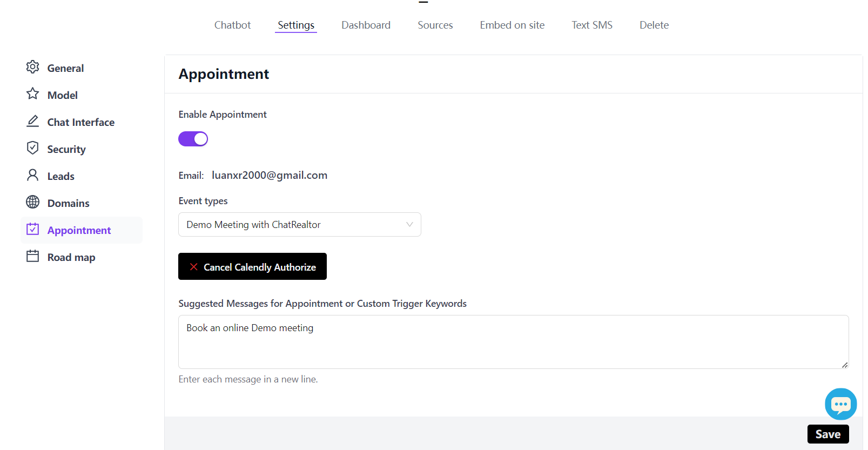Screen dimensions: 868x450
Task: Click the General gear icon
Action: pyautogui.click(x=32, y=67)
